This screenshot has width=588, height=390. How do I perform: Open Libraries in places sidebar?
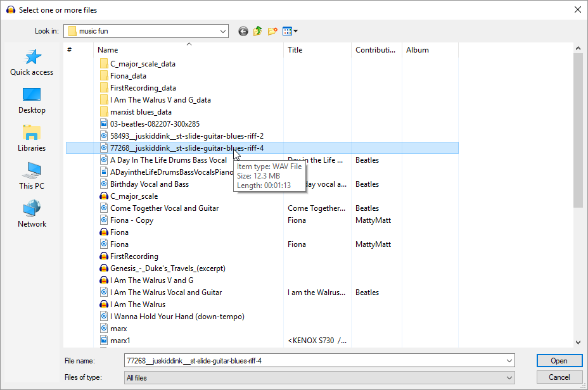click(32, 139)
